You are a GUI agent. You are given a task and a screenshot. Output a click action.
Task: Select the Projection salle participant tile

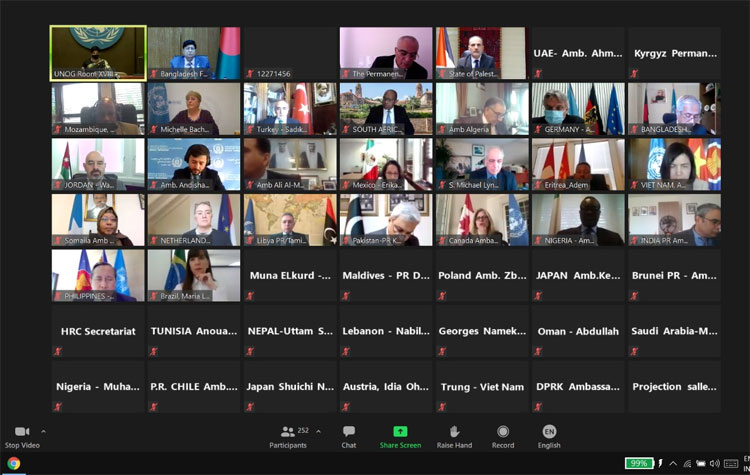674,387
